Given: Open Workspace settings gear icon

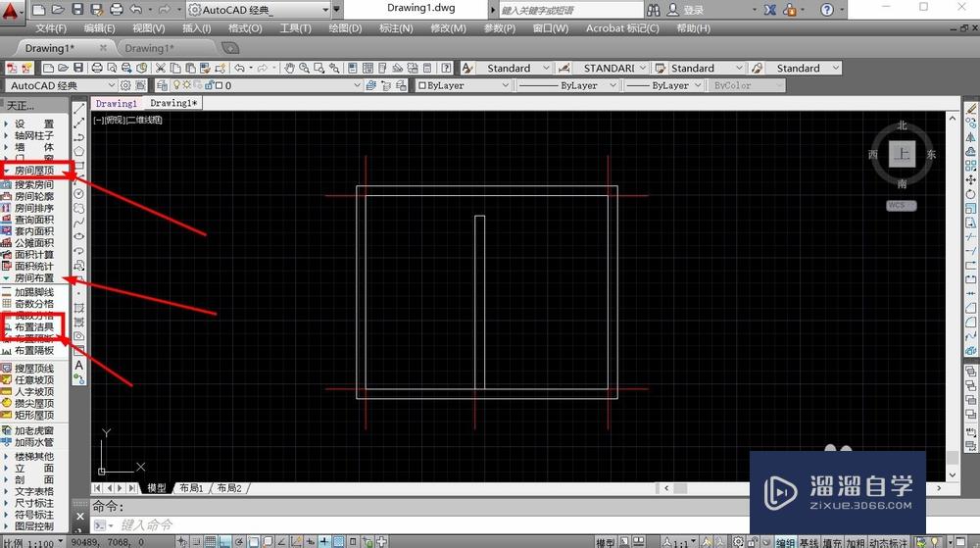Looking at the screenshot, I should coord(125,85).
